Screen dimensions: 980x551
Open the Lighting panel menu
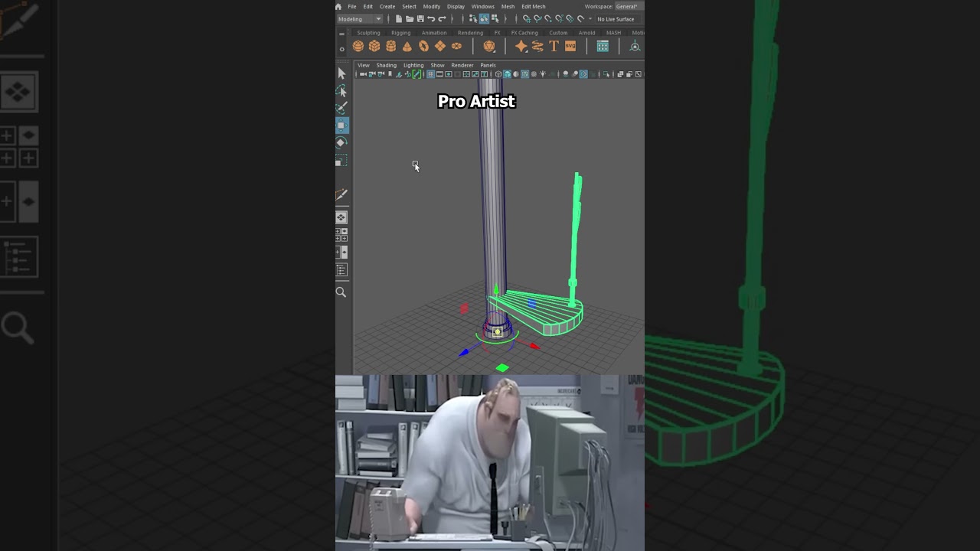(413, 65)
